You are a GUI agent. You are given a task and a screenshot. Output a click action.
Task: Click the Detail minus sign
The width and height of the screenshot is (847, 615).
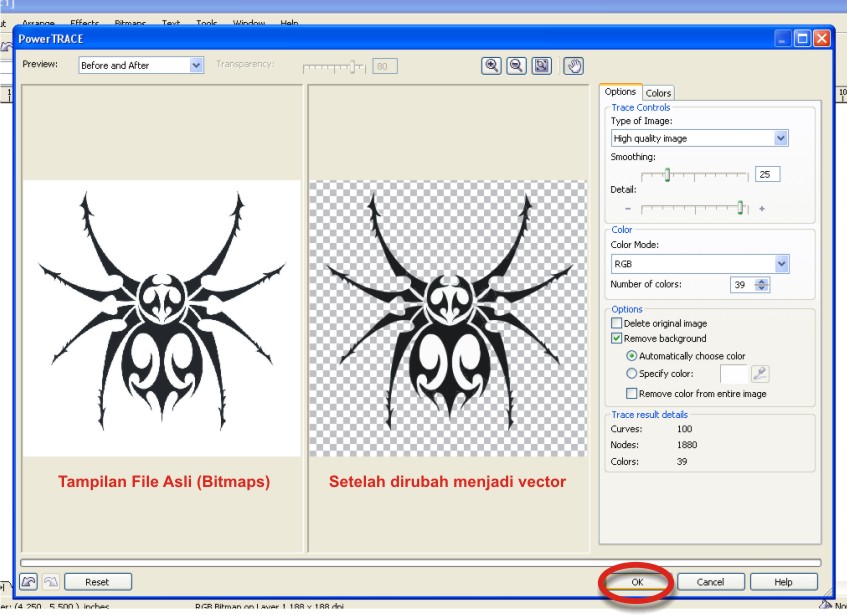(628, 208)
